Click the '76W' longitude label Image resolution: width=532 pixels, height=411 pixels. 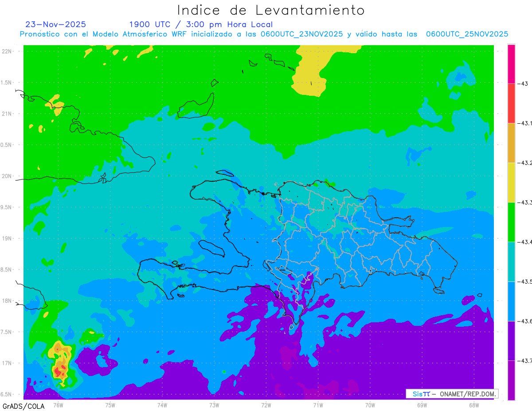58,405
